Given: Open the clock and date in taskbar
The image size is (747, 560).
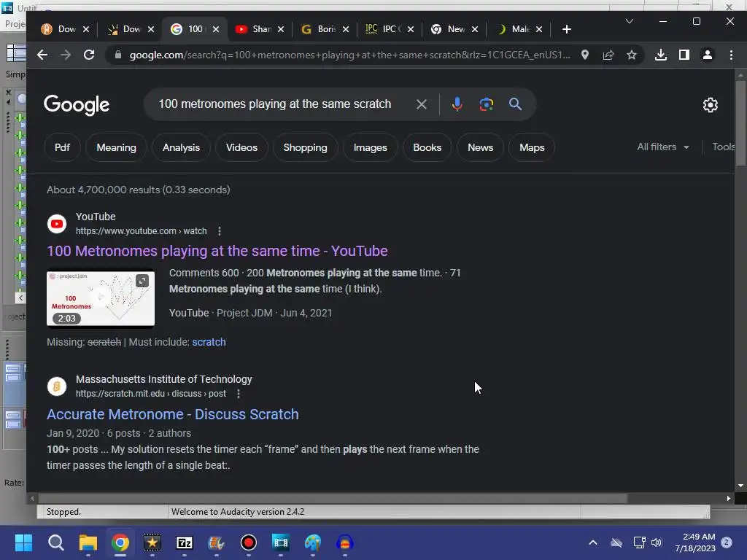Looking at the screenshot, I should click(695, 542).
